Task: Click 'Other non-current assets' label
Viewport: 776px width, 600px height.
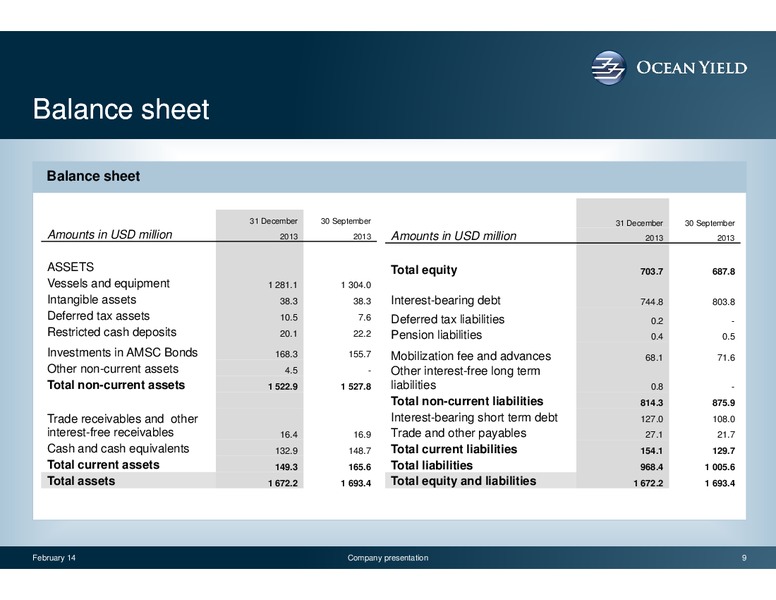Action: click(113, 369)
